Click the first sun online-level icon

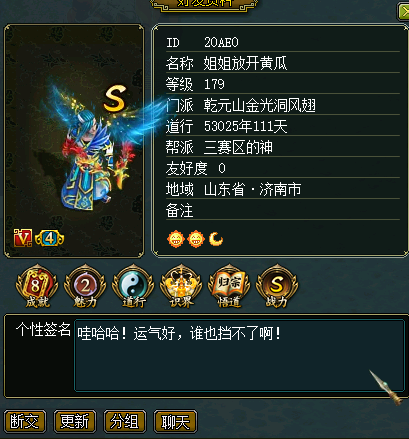pos(176,239)
